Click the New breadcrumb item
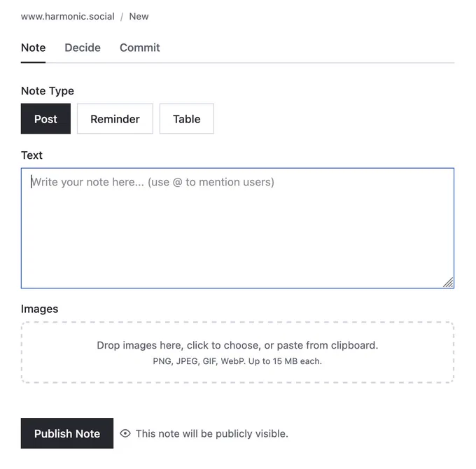The image size is (476, 469). 139,16
